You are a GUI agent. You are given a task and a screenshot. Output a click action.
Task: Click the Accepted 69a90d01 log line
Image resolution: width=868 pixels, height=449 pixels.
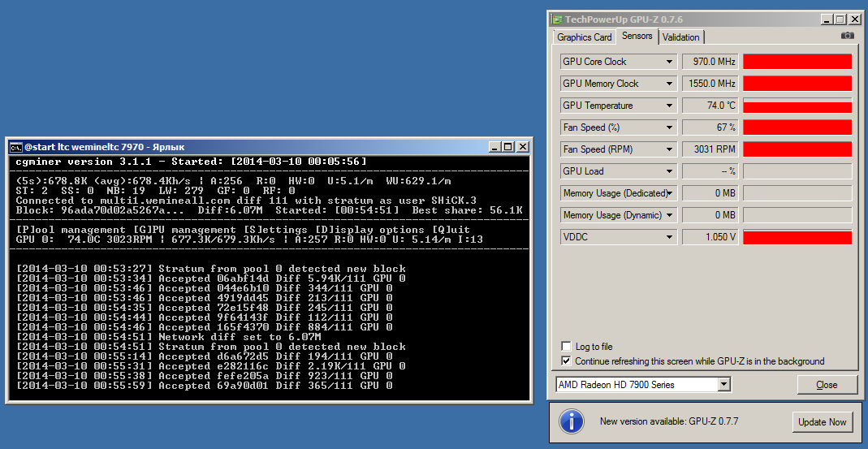[205, 386]
